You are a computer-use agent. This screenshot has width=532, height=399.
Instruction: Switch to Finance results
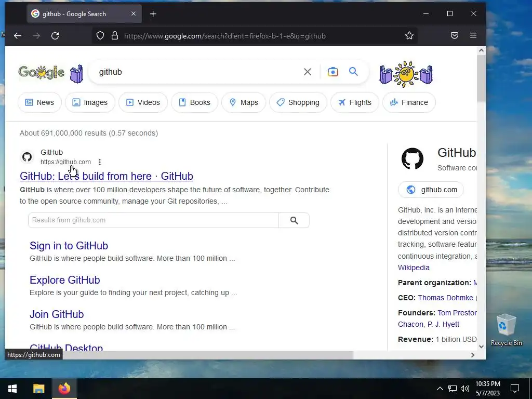pyautogui.click(x=409, y=102)
